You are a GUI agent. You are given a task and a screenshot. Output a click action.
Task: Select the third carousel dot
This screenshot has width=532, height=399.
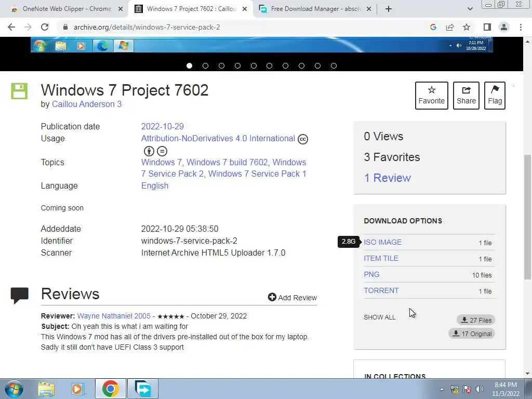coord(221,66)
